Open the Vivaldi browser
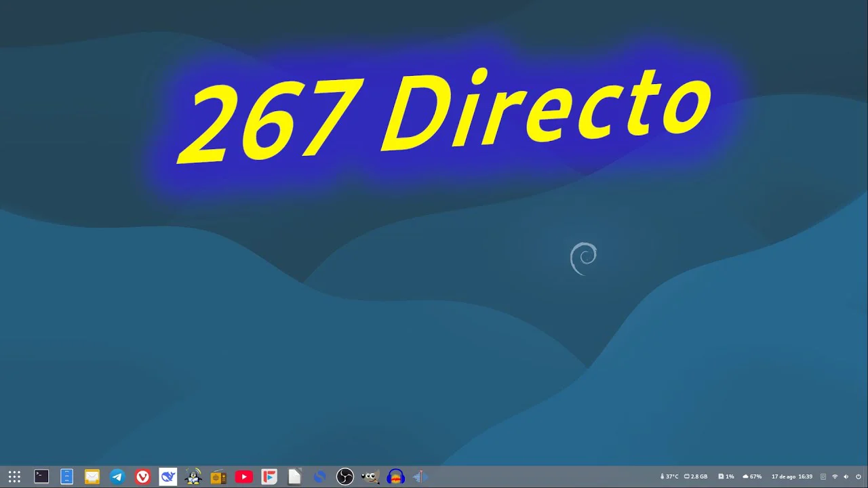 (x=142, y=477)
